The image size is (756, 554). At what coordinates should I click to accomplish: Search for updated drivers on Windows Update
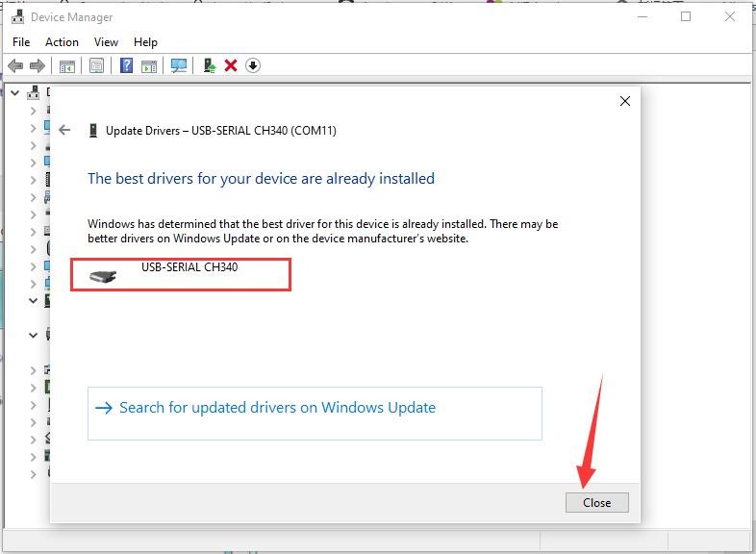(315, 414)
